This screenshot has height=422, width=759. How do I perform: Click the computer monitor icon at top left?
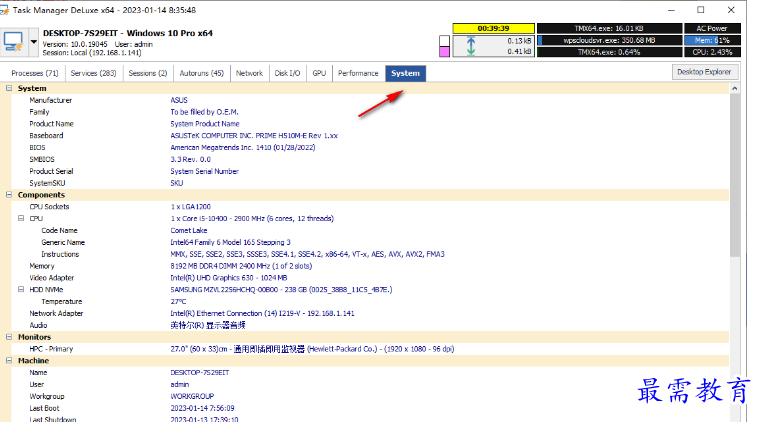pos(13,42)
